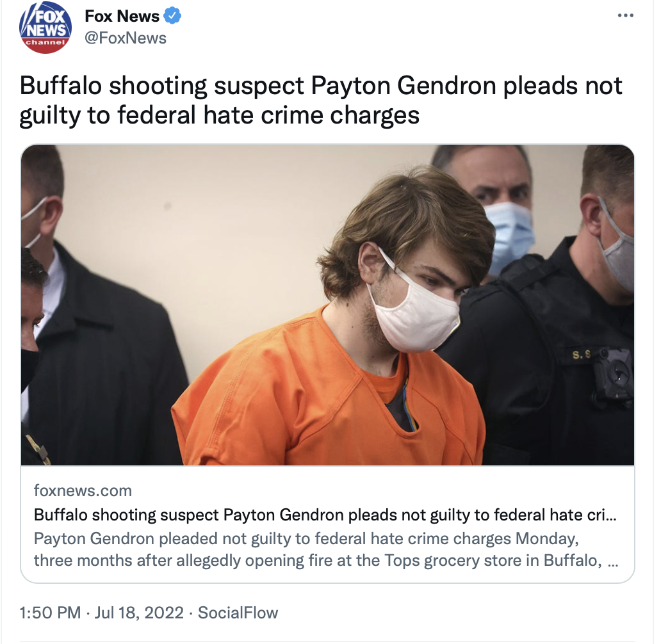Screen dimensions: 661x644
Task: Click description line 'three months after allegedly'
Action: click(x=326, y=561)
